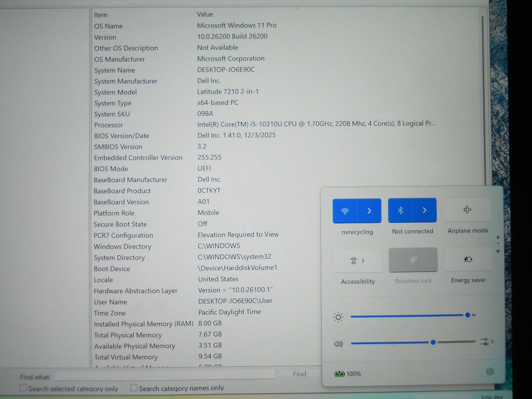Select the Processor row
Viewport: 532px width, 399px height.
coord(286,124)
